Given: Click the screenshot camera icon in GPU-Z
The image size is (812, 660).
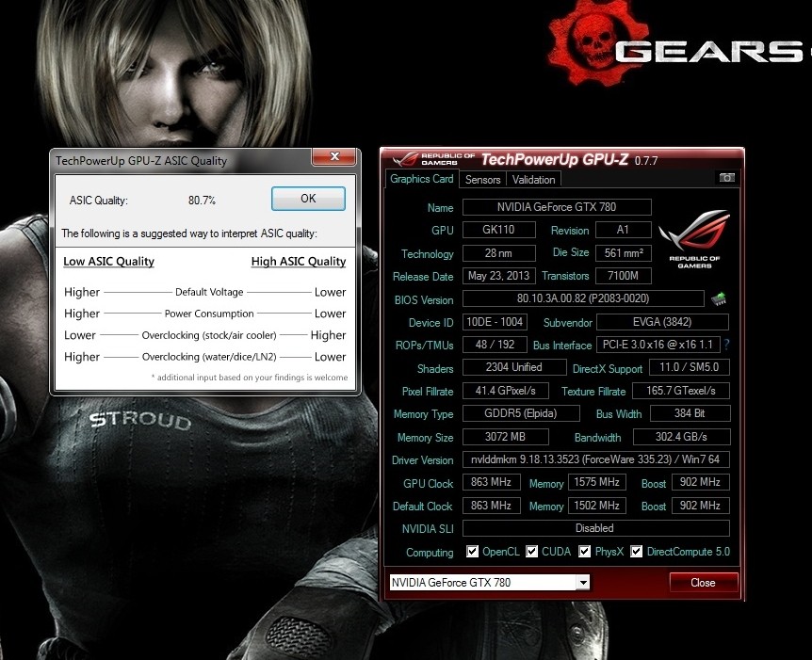Looking at the screenshot, I should click(726, 178).
